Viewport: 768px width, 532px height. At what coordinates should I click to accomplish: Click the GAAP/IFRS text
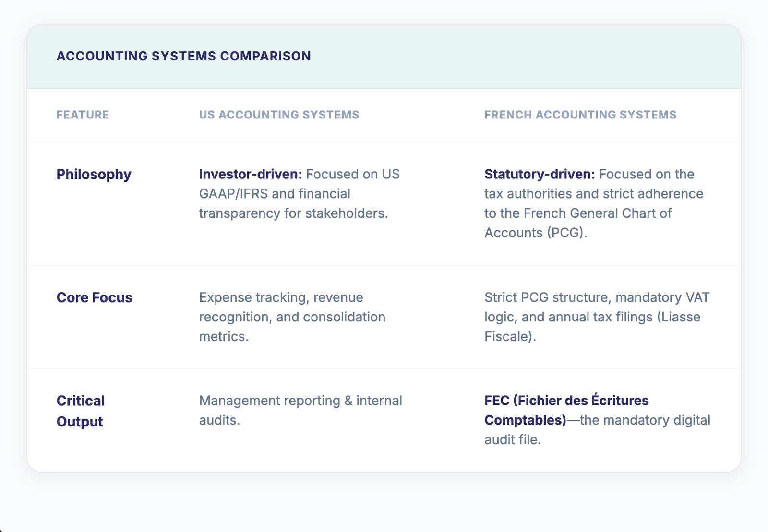pyautogui.click(x=233, y=194)
